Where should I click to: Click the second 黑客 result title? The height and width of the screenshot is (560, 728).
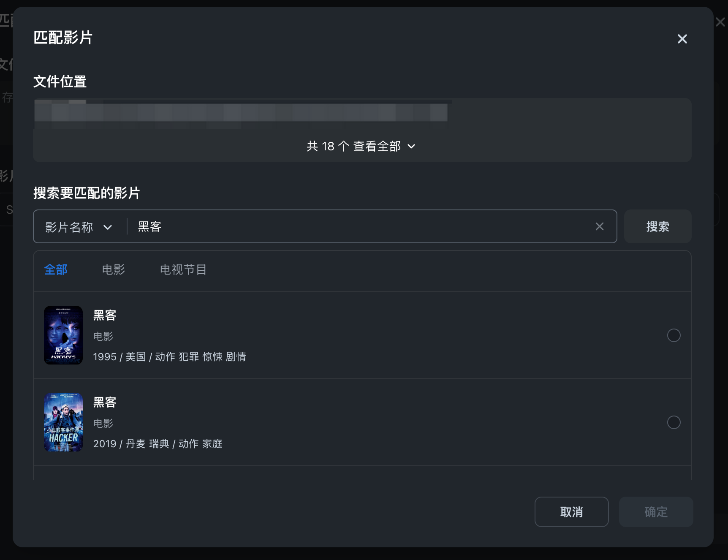tap(105, 402)
